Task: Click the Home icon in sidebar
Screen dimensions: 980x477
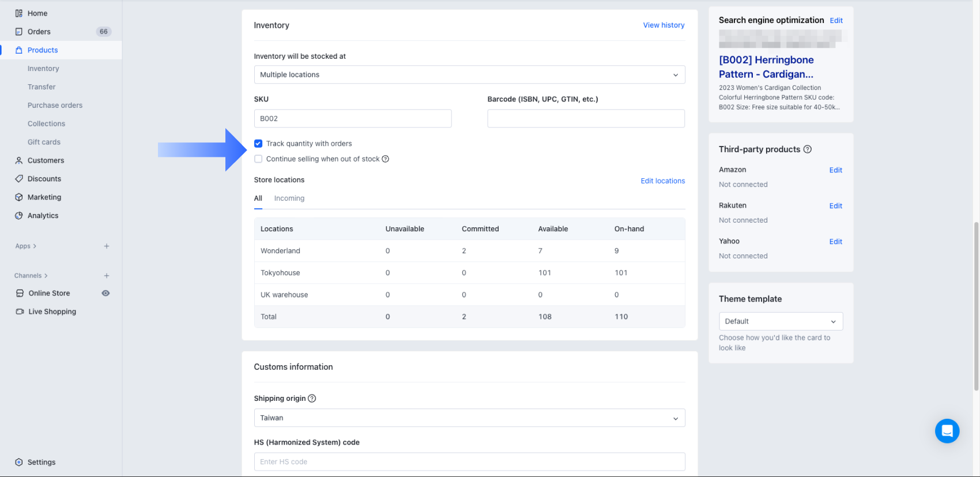Action: coord(19,13)
